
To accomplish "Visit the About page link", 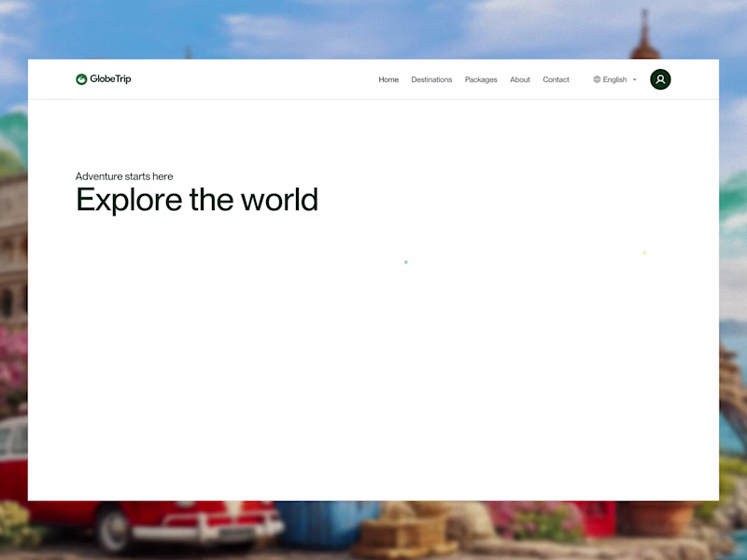I will pyautogui.click(x=520, y=79).
